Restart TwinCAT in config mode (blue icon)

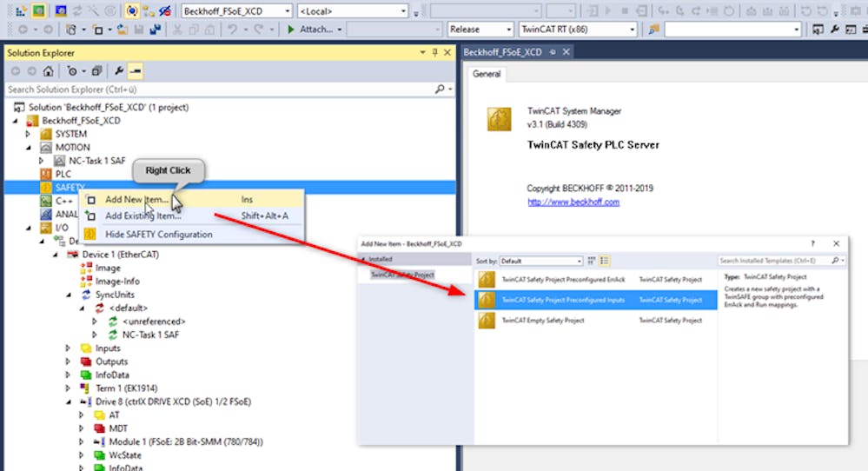tap(60, 11)
